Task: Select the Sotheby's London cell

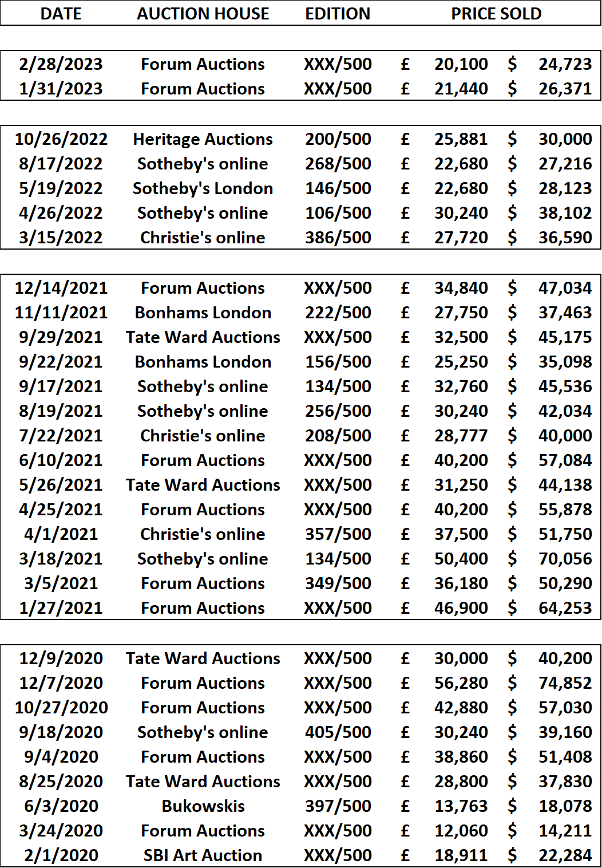Action: click(x=203, y=188)
